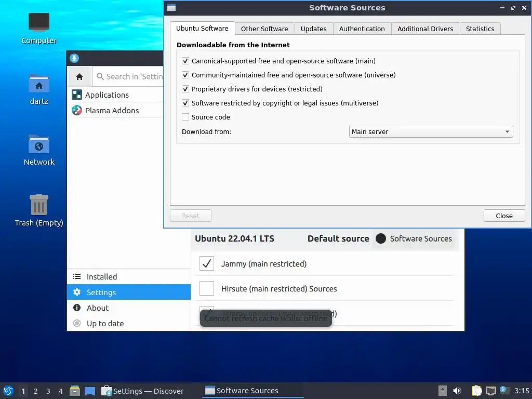The image size is (532, 399).
Task: Click the Plasma Addons icon in Discover
Action: pyautogui.click(x=77, y=110)
